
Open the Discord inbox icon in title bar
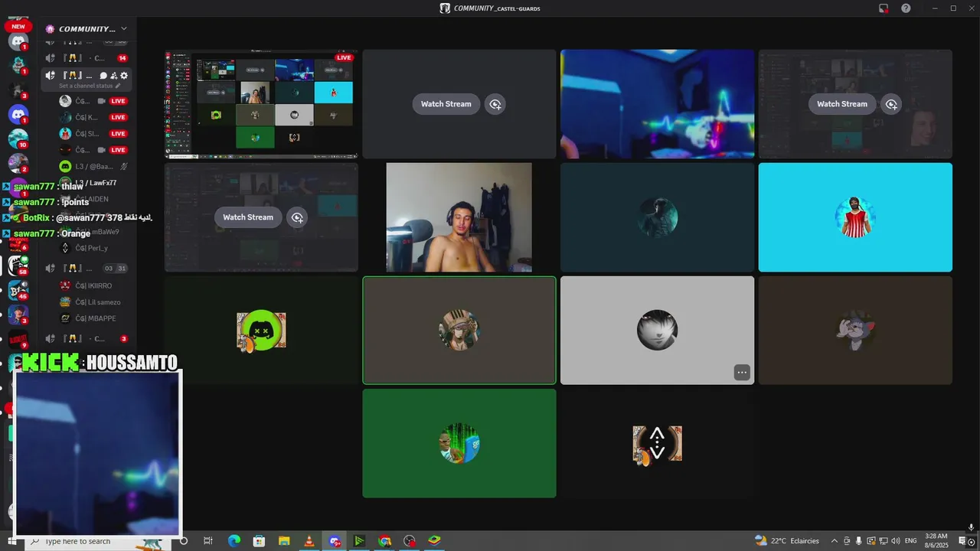[x=884, y=8]
